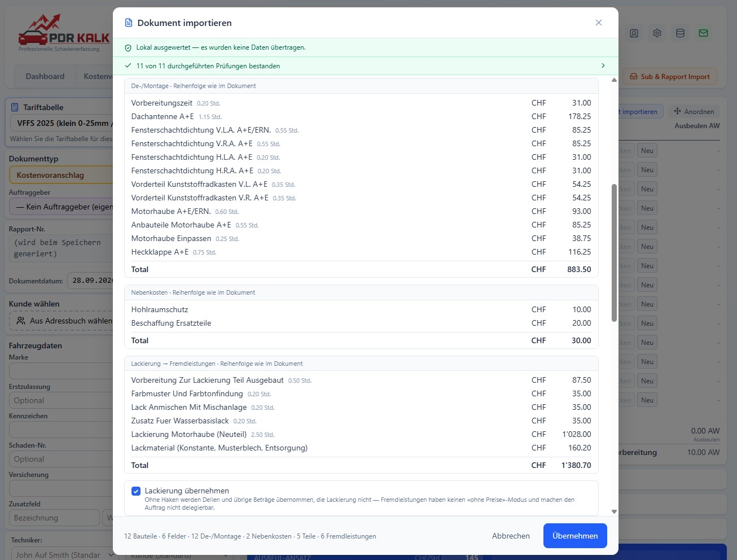Image resolution: width=737 pixels, height=560 pixels.
Task: Click the Anordnen button
Action: [694, 112]
